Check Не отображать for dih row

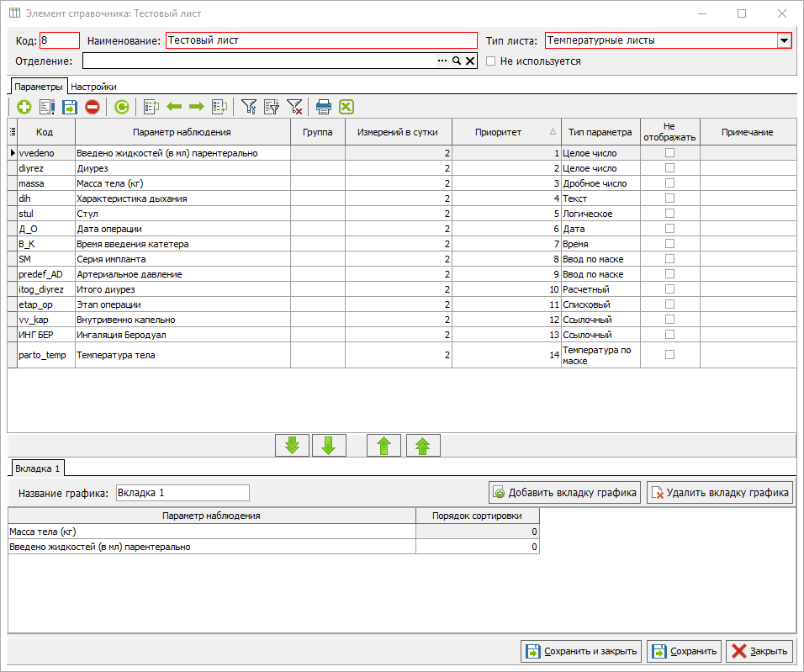(669, 198)
